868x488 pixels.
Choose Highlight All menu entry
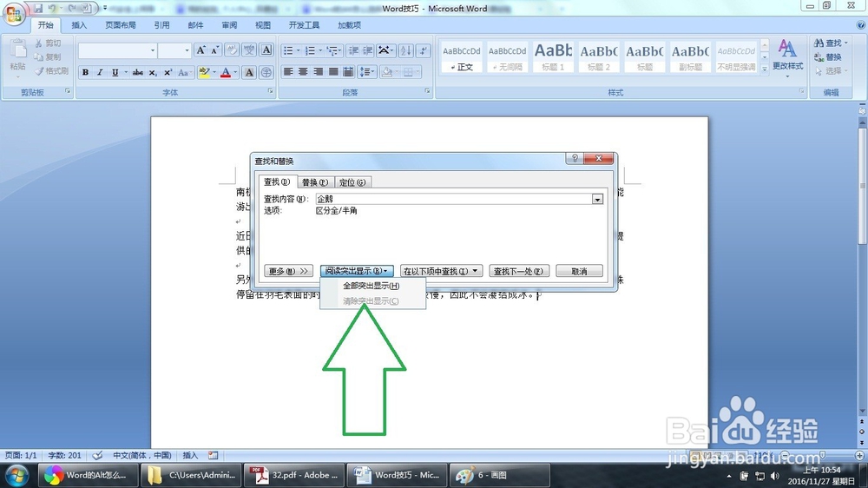pos(372,286)
